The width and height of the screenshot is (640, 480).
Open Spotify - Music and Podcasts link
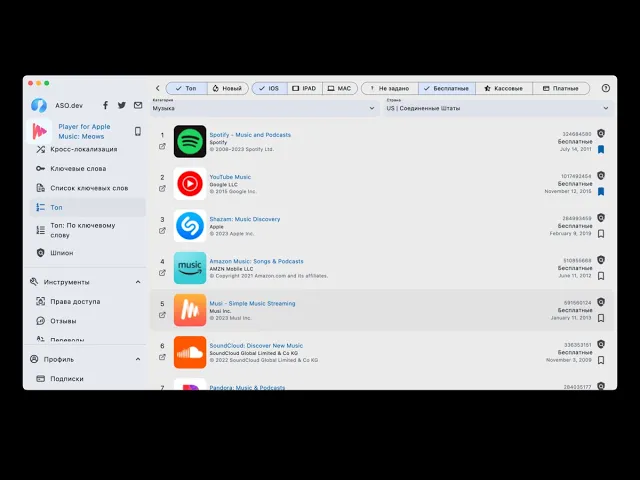click(250, 135)
